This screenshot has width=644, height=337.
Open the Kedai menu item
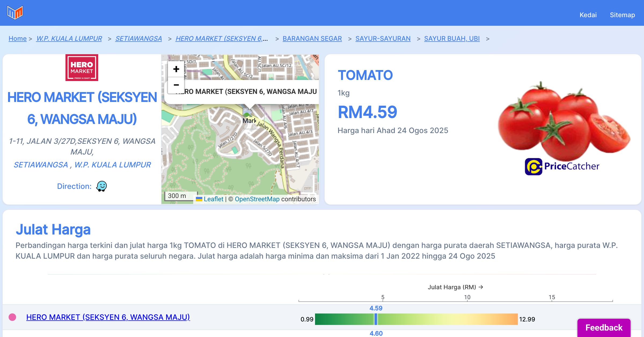588,15
